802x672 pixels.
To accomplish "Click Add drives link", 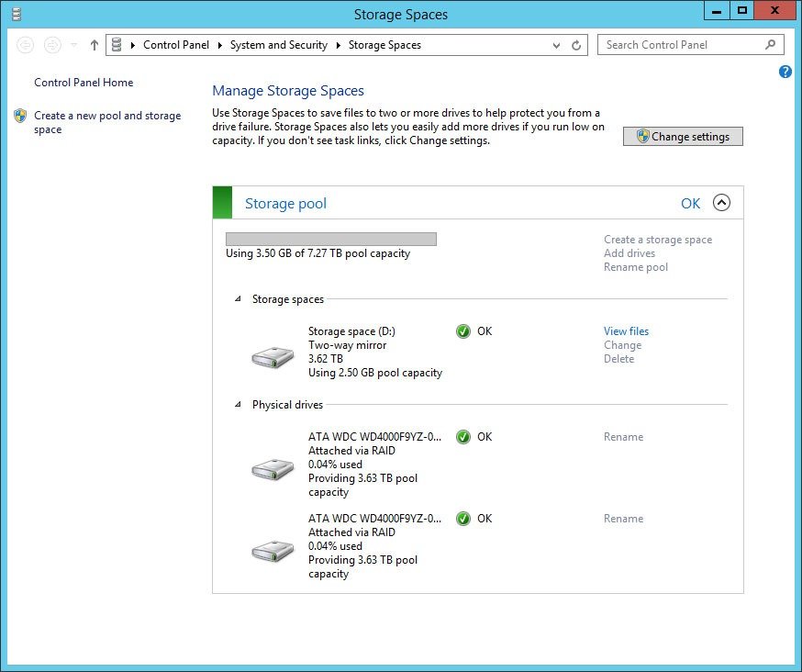I will click(629, 253).
